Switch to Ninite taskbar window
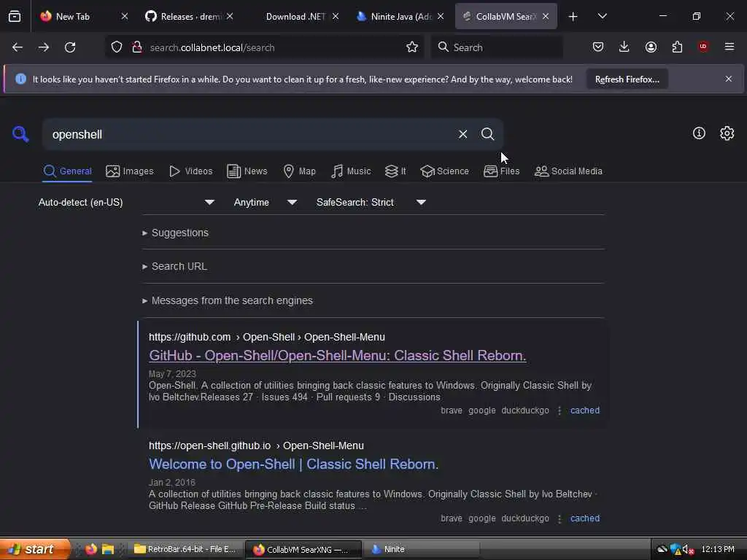Image resolution: width=747 pixels, height=560 pixels. [x=421, y=549]
